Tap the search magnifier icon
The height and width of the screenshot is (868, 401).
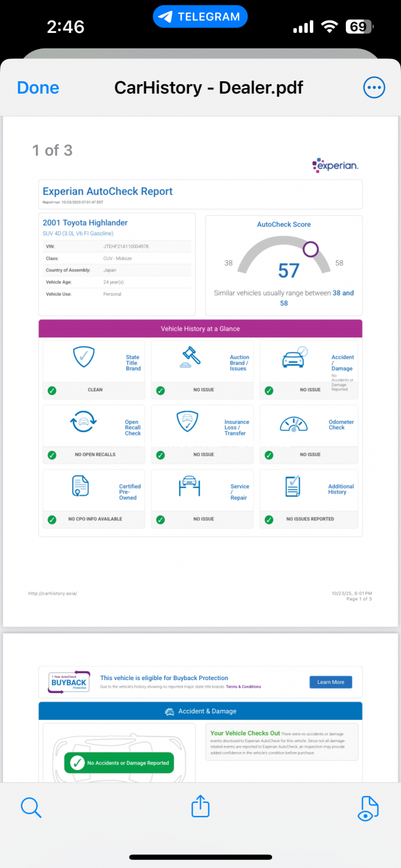coord(30,807)
